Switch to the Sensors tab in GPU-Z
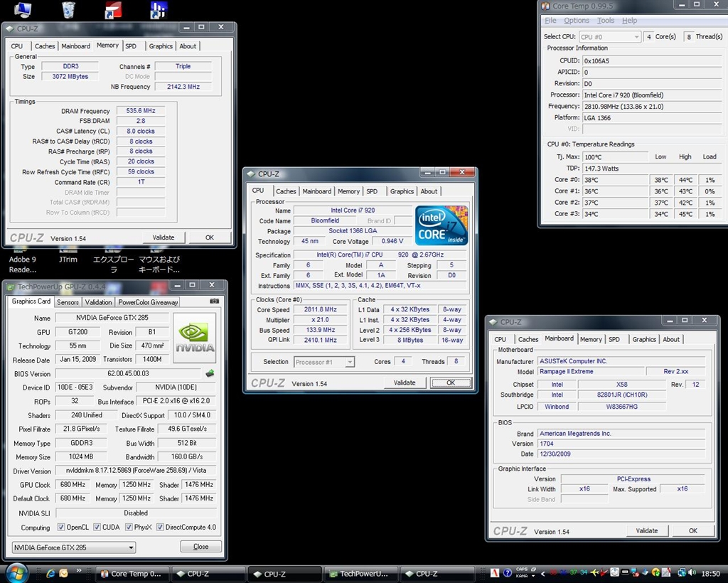Screen dimensions: 728x583 click(x=68, y=302)
